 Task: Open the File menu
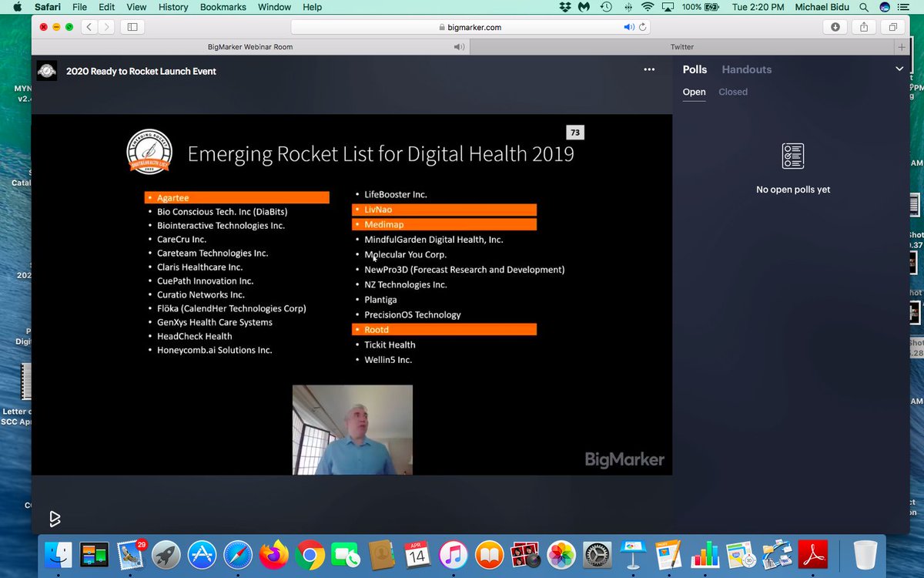(x=79, y=7)
